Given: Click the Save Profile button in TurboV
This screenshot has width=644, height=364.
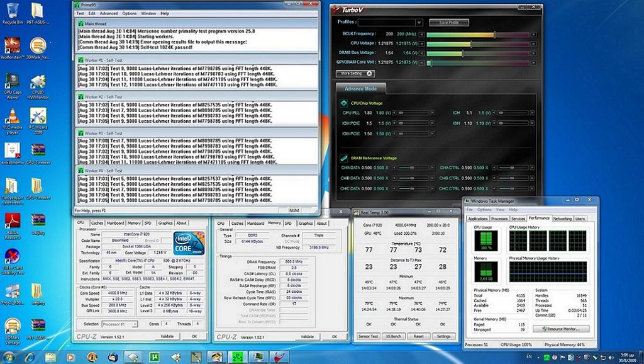Looking at the screenshot, I should pos(449,23).
